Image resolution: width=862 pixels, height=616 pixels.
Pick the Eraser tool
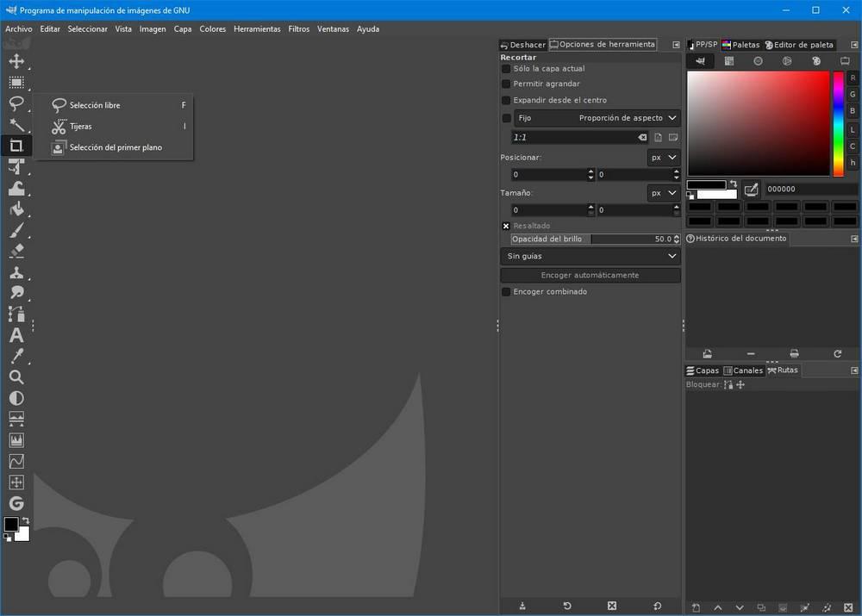tap(16, 251)
